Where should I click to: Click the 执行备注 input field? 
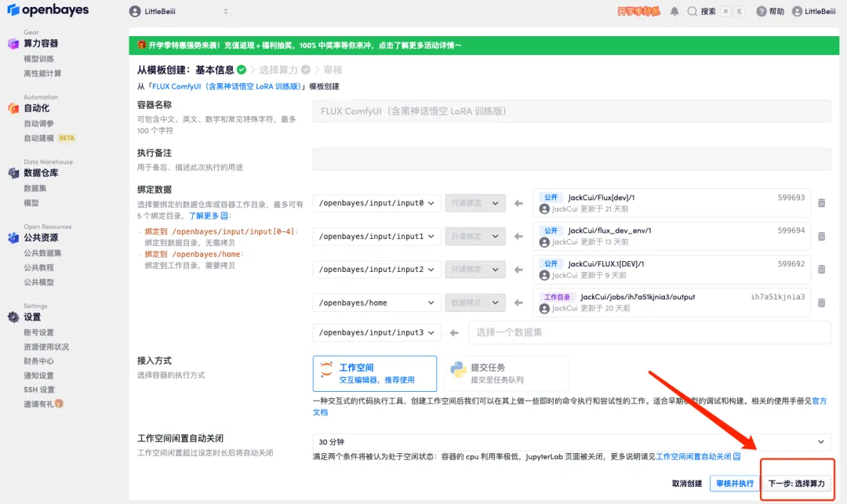click(x=571, y=159)
